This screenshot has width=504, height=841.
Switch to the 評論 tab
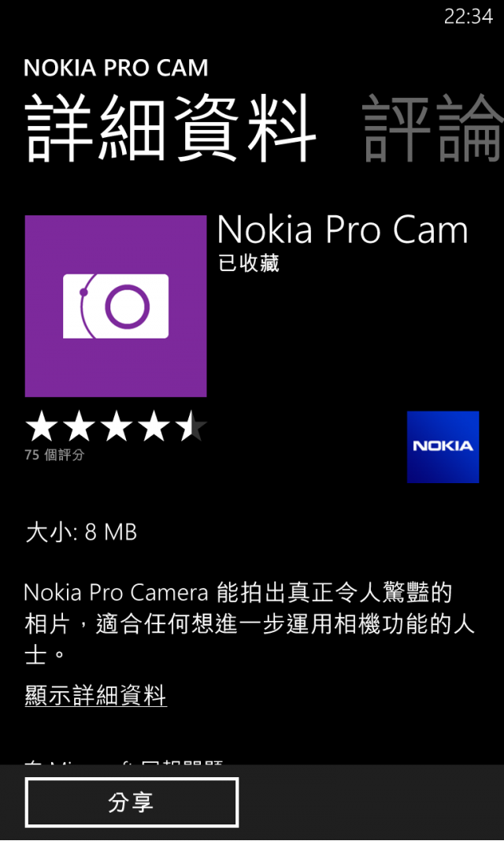point(433,130)
